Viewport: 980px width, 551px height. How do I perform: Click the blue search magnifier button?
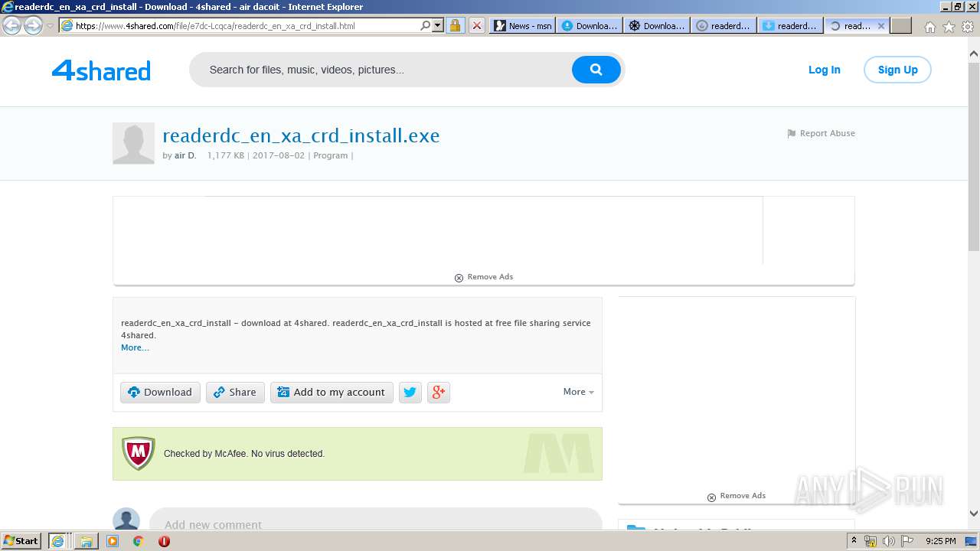tap(596, 70)
